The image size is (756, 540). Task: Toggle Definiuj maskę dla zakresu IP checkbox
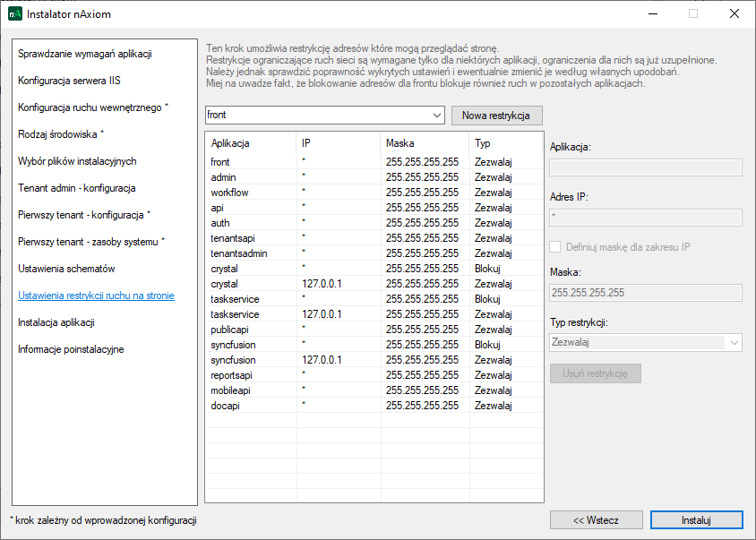tap(555, 247)
